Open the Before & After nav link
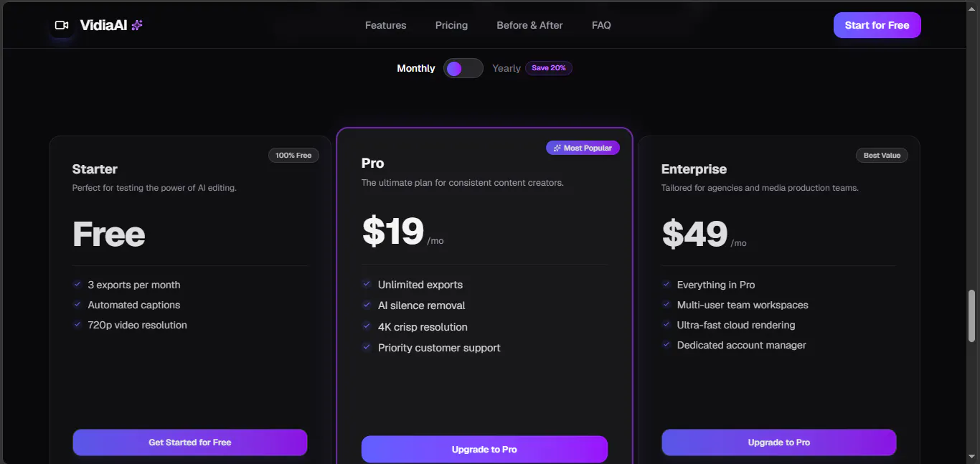 pos(529,25)
